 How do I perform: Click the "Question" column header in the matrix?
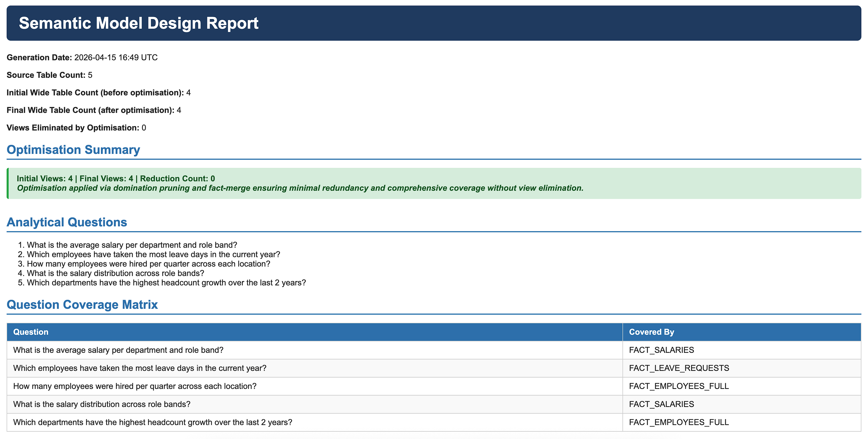point(315,332)
